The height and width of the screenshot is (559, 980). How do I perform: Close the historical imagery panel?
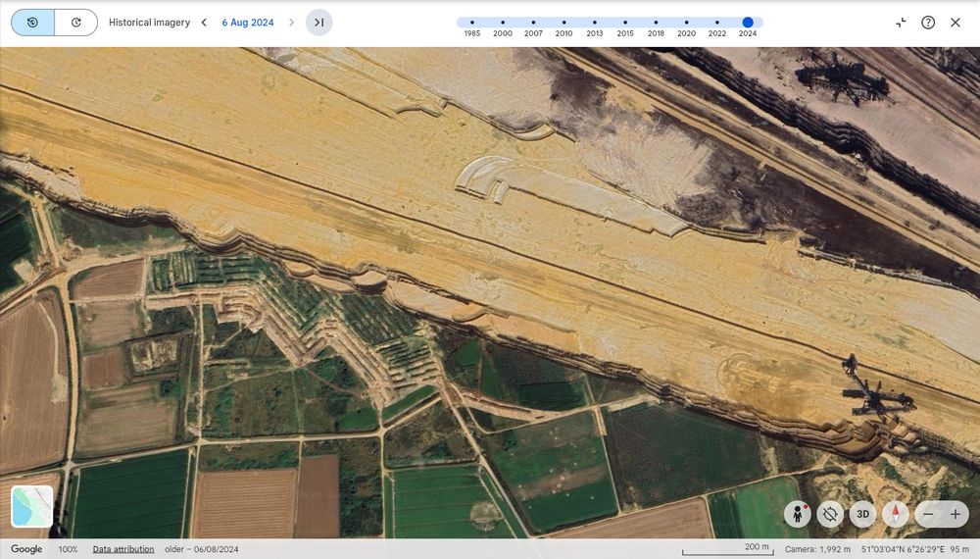coord(955,23)
